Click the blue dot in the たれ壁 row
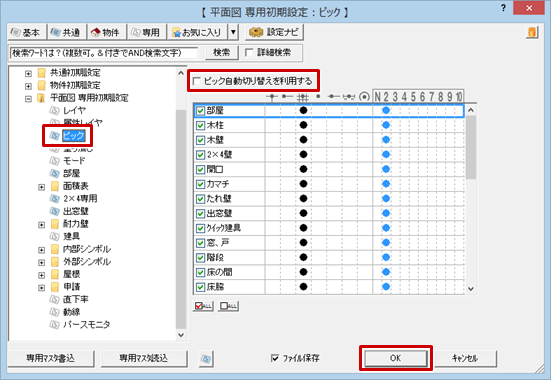The width and height of the screenshot is (551, 380). (x=386, y=199)
